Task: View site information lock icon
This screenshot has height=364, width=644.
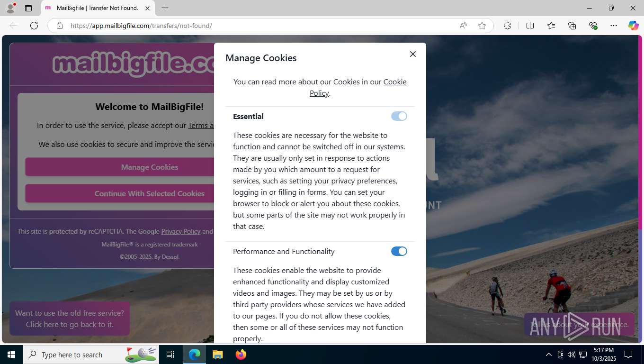Action: [60, 26]
